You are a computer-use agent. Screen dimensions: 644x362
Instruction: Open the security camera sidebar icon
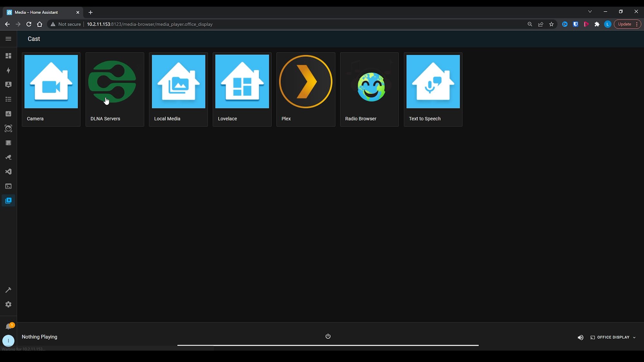click(x=8, y=157)
